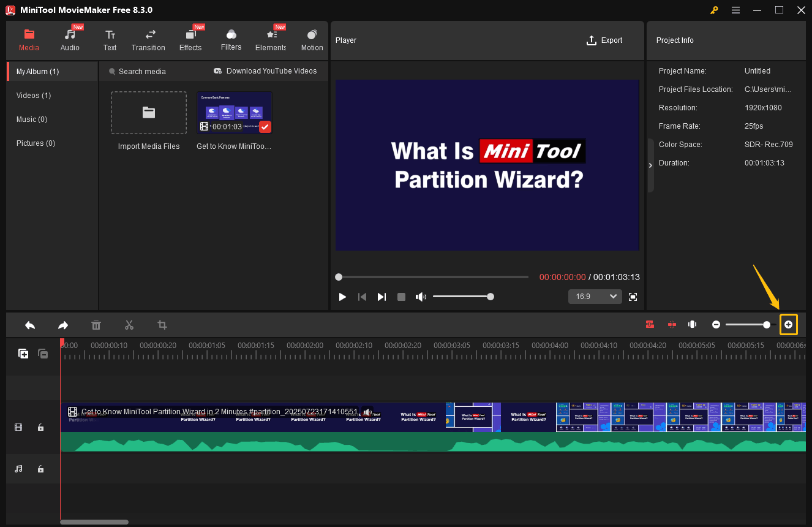Click the clip's green audio waveform
This screenshot has width=812, height=527.
(433, 442)
